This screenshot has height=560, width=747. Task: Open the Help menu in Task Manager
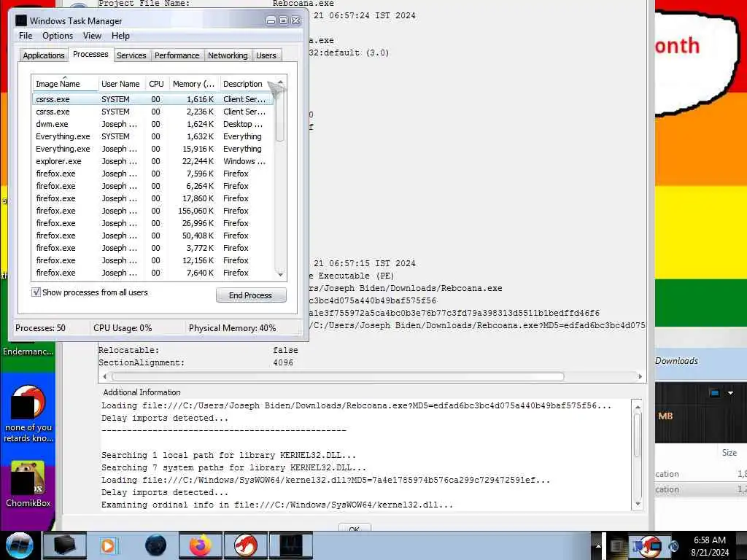coord(120,36)
